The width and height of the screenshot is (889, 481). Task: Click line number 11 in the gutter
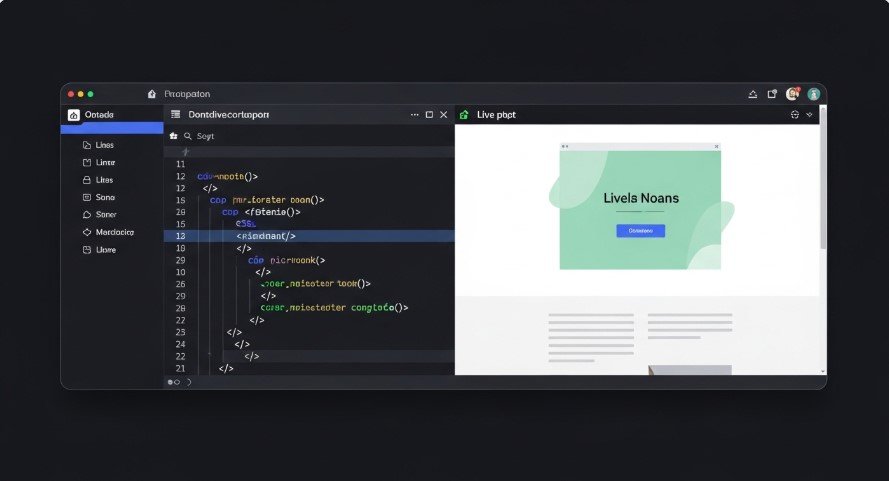tap(180, 164)
